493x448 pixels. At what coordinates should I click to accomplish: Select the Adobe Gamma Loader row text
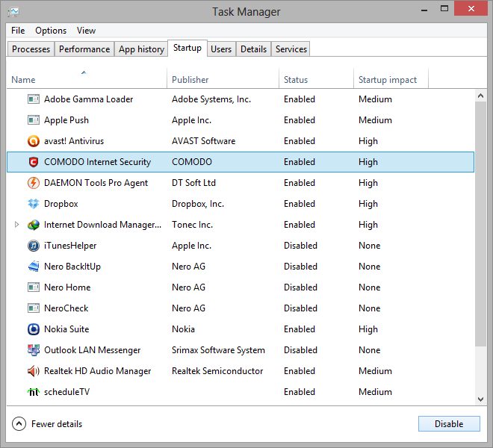88,99
